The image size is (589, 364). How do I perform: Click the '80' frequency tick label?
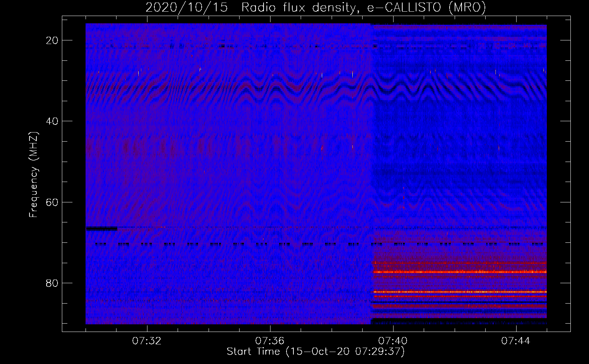pyautogui.click(x=52, y=283)
